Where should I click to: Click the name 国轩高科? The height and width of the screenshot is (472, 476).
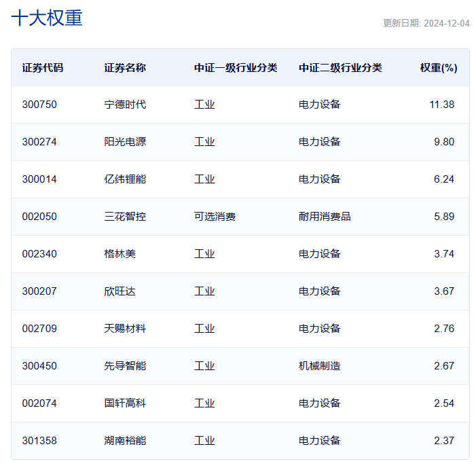pos(125,403)
